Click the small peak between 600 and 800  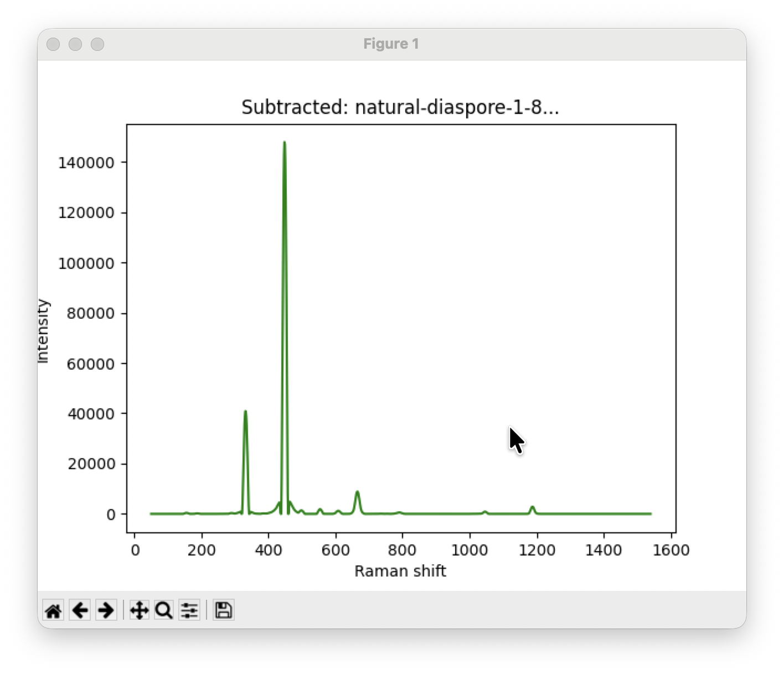[358, 492]
